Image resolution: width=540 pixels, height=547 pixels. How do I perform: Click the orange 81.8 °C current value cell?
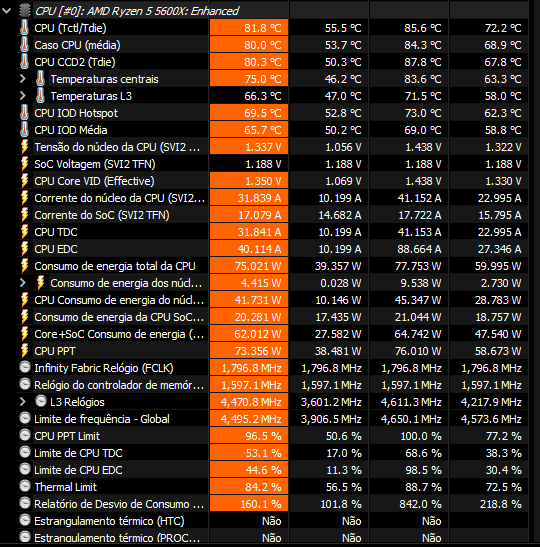249,28
